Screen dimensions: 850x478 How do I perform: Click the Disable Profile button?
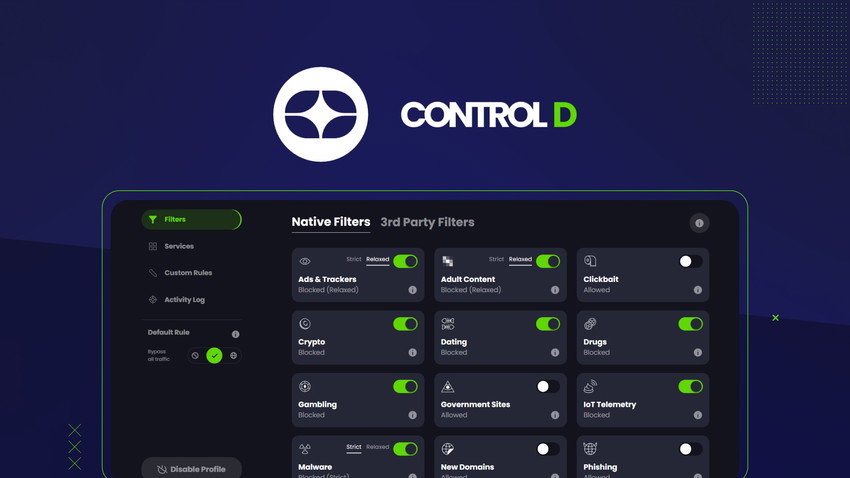tap(191, 469)
